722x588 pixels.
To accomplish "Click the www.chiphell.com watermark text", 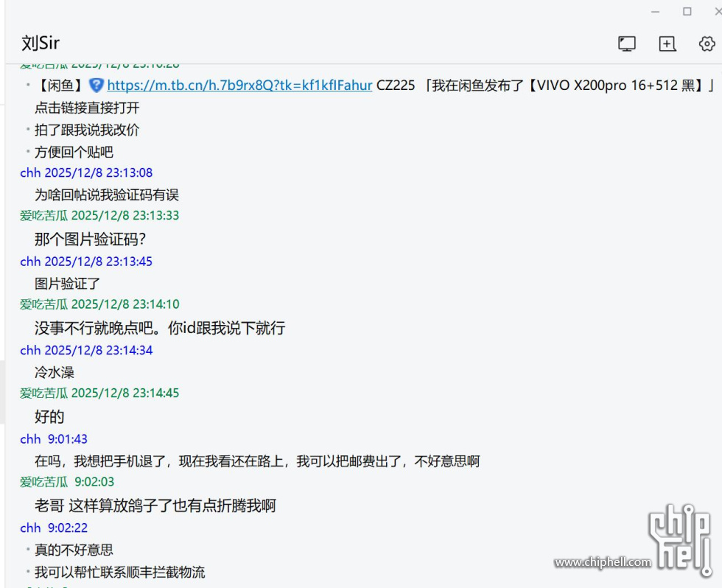I will 604,561.
